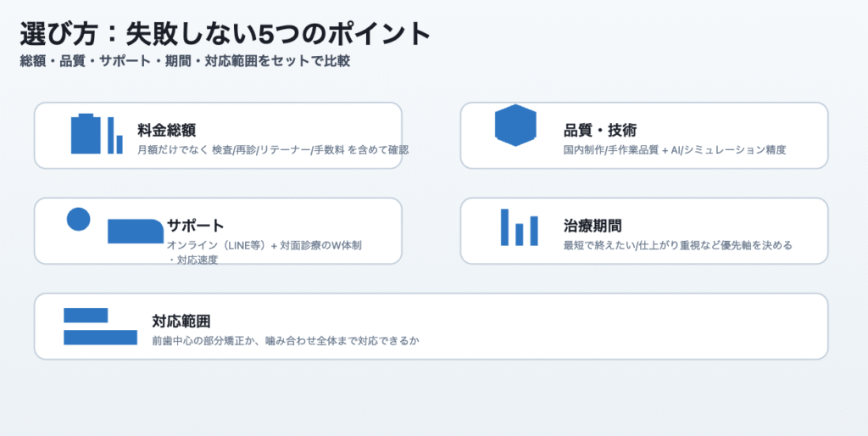Click the 品質・技術 card heading

pyautogui.click(x=600, y=130)
